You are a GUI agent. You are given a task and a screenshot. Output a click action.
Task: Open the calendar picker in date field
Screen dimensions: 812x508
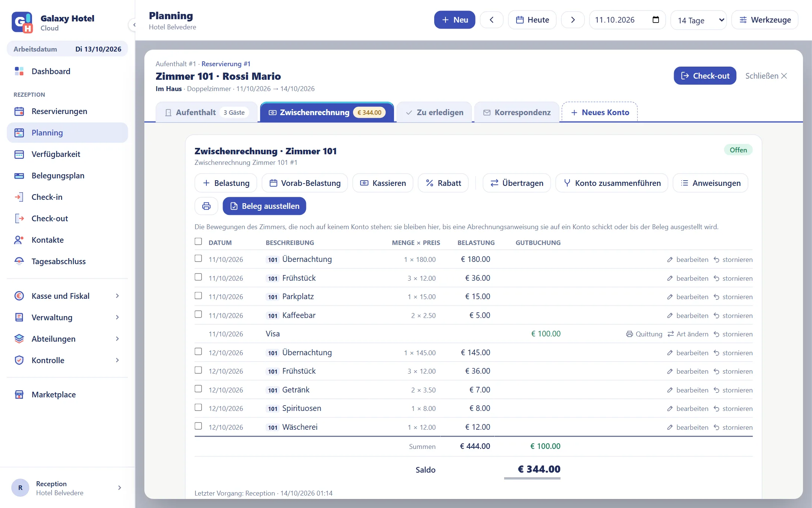[x=656, y=20]
